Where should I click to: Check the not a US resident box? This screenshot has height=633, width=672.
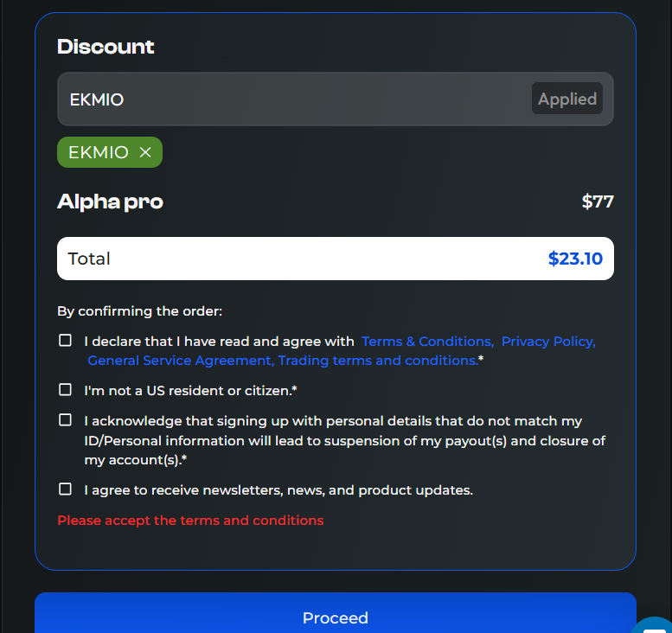[65, 389]
